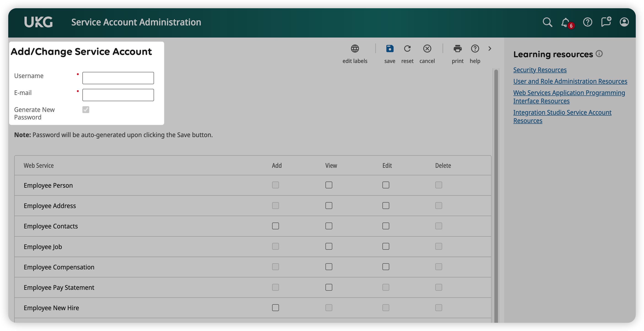The width and height of the screenshot is (644, 331).
Task: Open the user profile icon
Action: tap(624, 22)
